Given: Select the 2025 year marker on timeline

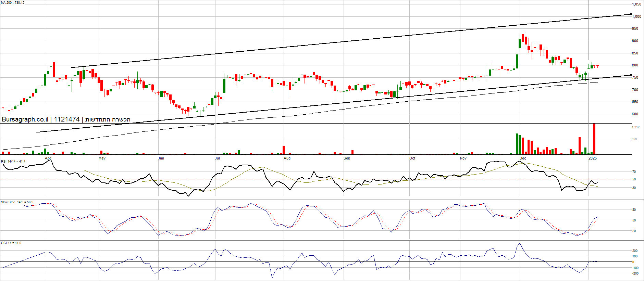Looking at the screenshot, I should 592,158.
